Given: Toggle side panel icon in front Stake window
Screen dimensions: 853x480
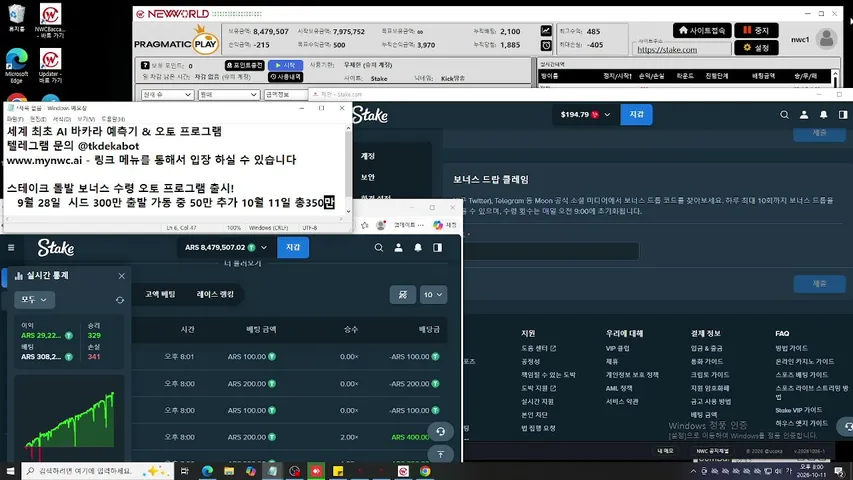Looking at the screenshot, I should click(x=437, y=248).
